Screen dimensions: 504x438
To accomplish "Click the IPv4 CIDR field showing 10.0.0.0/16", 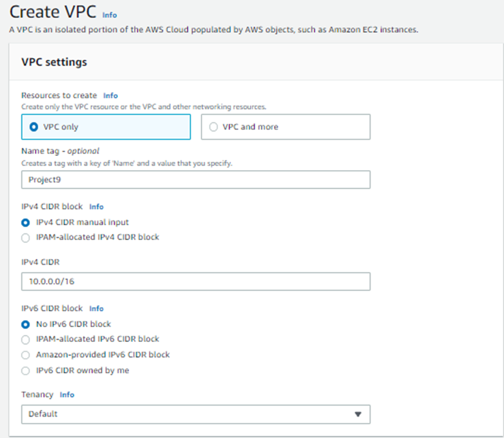I will (196, 282).
